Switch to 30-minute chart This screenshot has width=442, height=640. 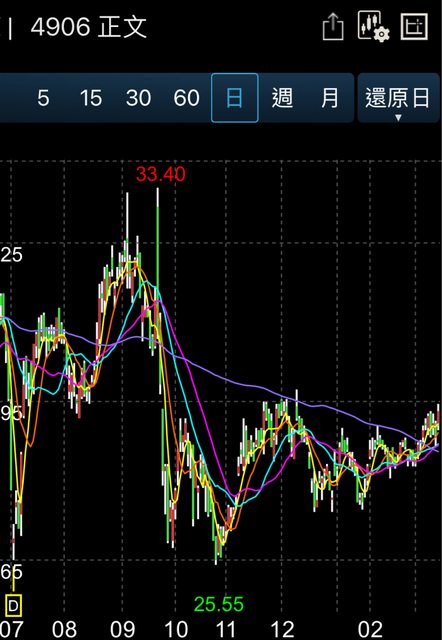(138, 98)
